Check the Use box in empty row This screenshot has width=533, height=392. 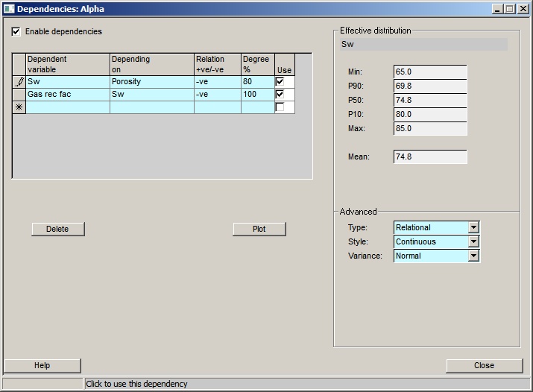[x=280, y=107]
